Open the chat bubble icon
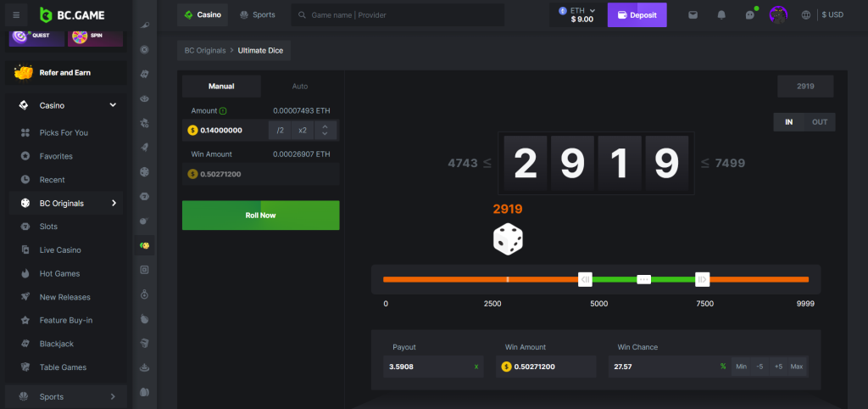 (x=750, y=15)
